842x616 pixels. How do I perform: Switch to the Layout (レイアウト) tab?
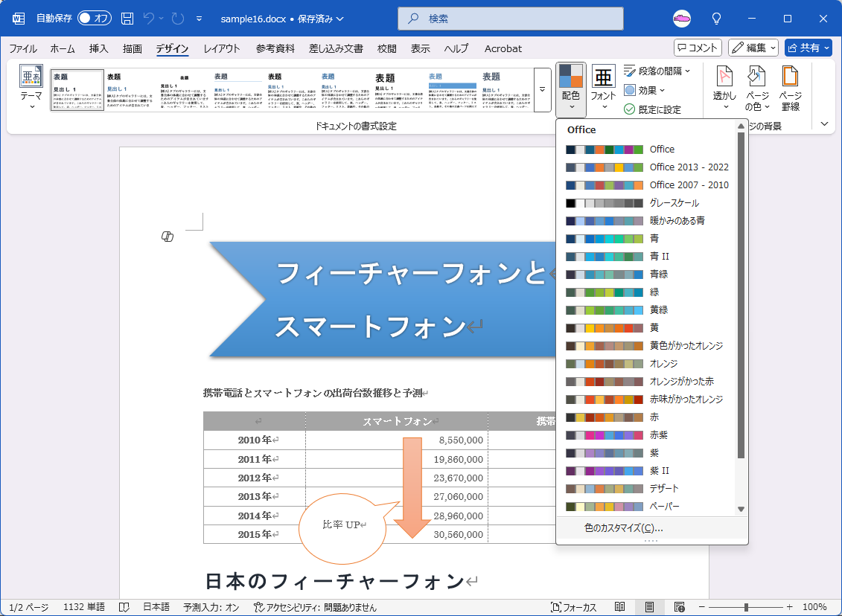222,49
